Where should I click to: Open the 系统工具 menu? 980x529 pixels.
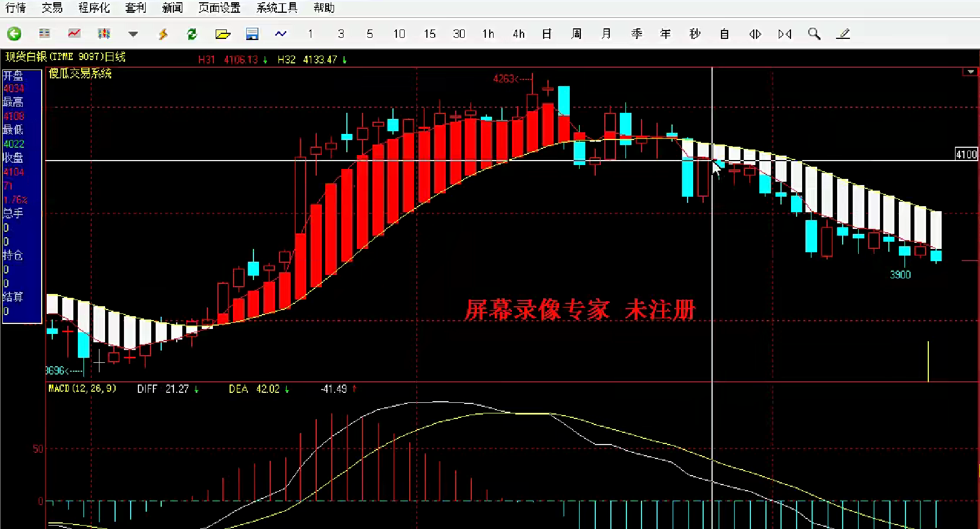pos(277,8)
